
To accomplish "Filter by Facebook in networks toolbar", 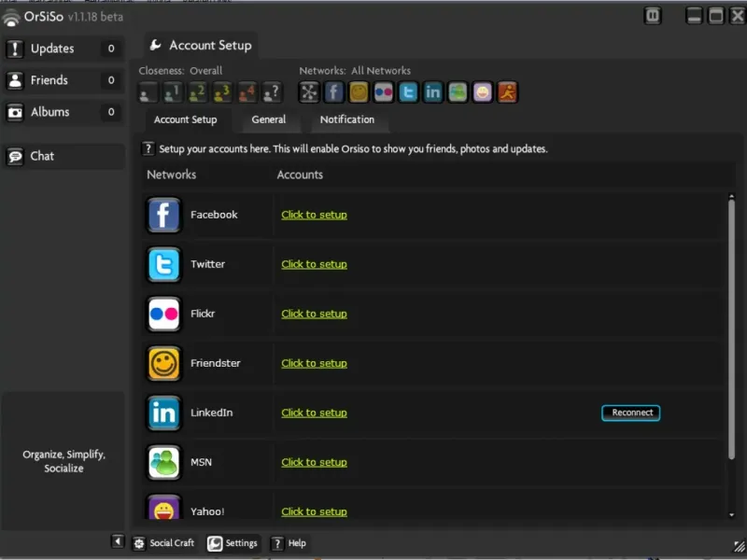I will point(334,92).
